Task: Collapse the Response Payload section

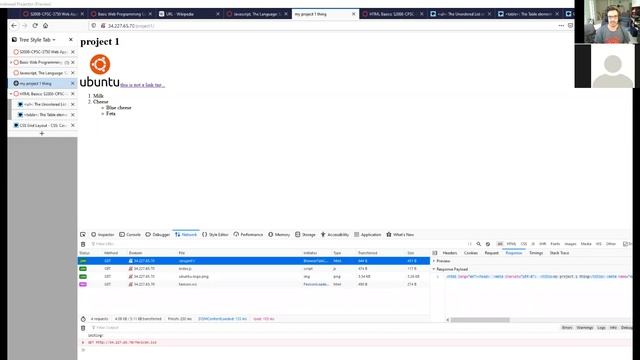Action: point(434,269)
